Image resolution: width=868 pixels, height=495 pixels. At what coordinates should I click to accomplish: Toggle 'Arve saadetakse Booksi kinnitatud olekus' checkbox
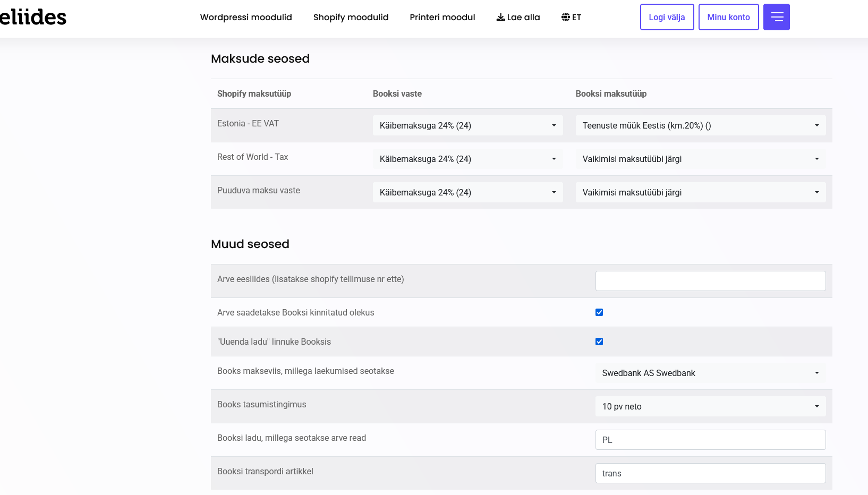point(599,312)
